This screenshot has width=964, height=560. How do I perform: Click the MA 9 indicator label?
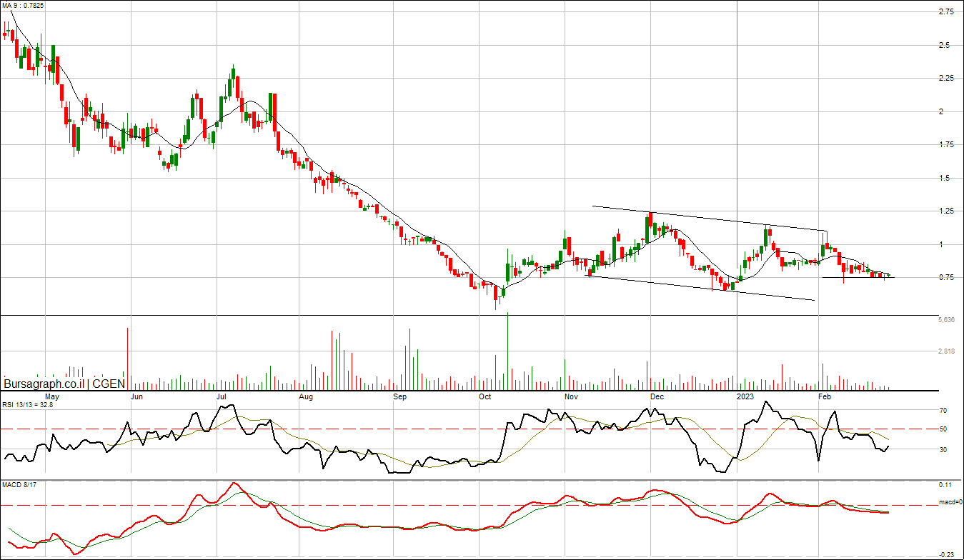23,5
